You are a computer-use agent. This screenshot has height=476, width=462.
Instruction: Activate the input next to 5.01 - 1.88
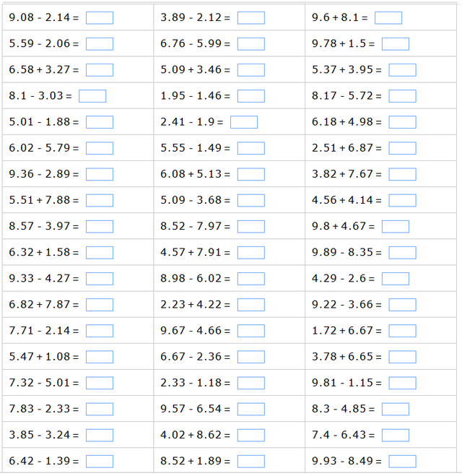pos(100,122)
